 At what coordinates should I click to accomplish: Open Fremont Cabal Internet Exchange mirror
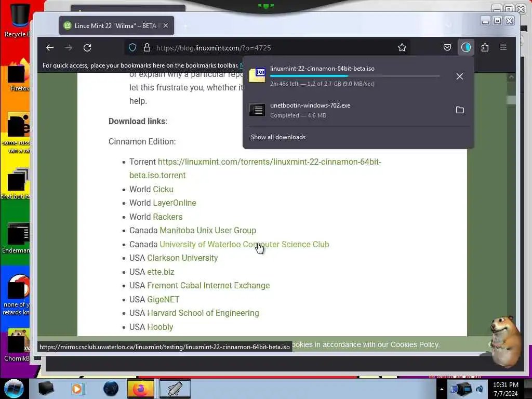click(x=208, y=285)
